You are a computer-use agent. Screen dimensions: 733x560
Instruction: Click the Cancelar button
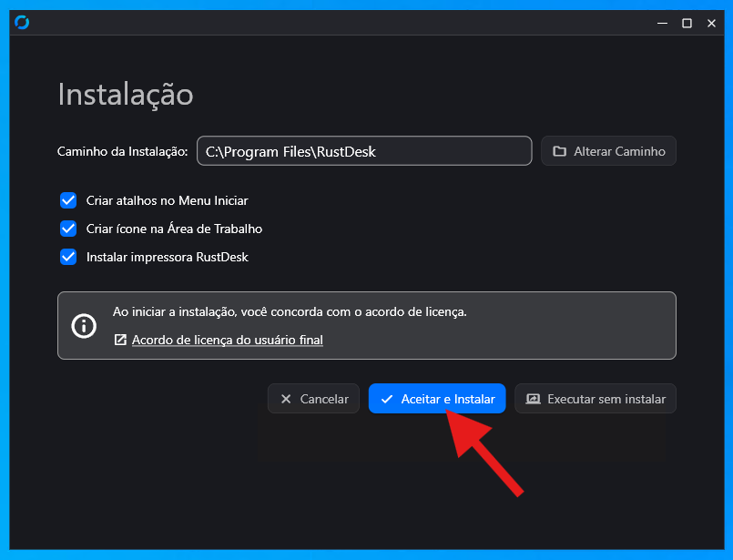coord(313,399)
